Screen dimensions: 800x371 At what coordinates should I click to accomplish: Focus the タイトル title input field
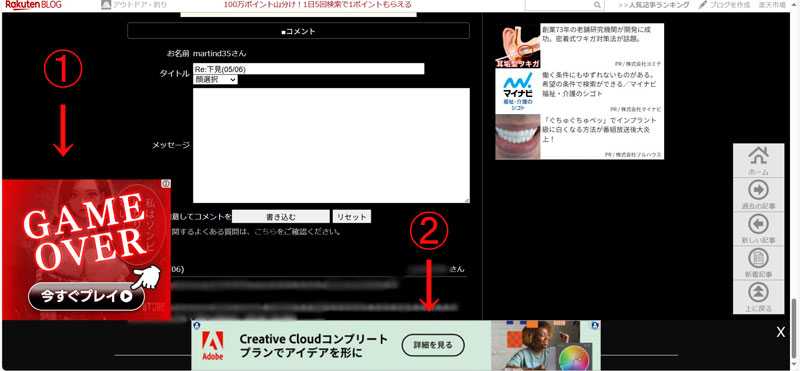click(309, 69)
